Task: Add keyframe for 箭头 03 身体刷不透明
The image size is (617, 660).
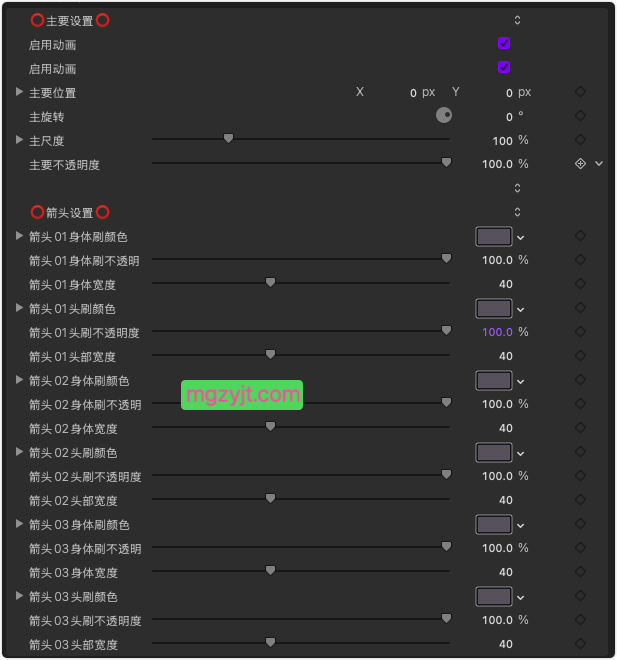Action: [x=580, y=548]
